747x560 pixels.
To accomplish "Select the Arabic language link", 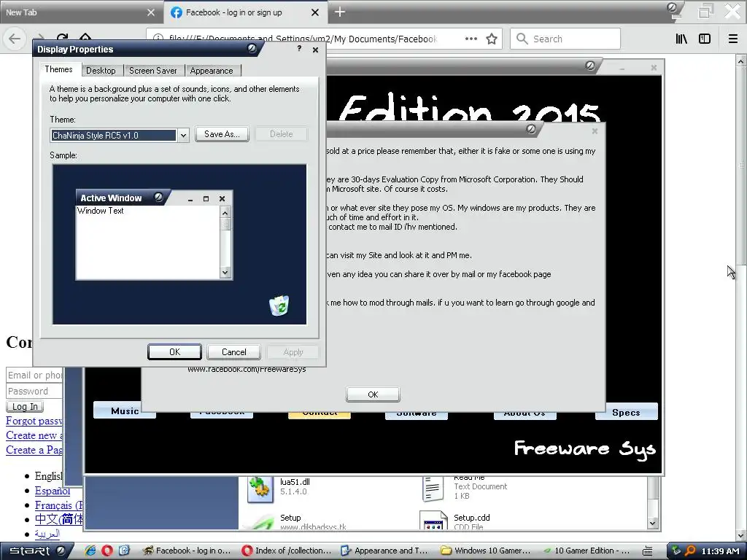I will (x=47, y=534).
